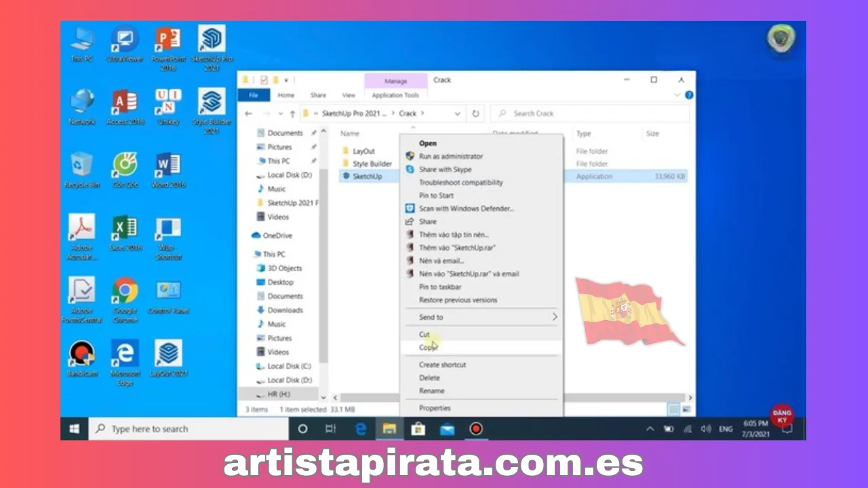Expand the address bar history dropdown
This screenshot has height=488, width=868.
(x=458, y=113)
